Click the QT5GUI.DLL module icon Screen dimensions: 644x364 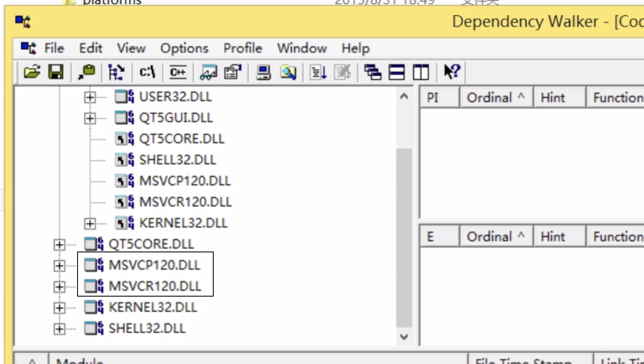click(124, 118)
